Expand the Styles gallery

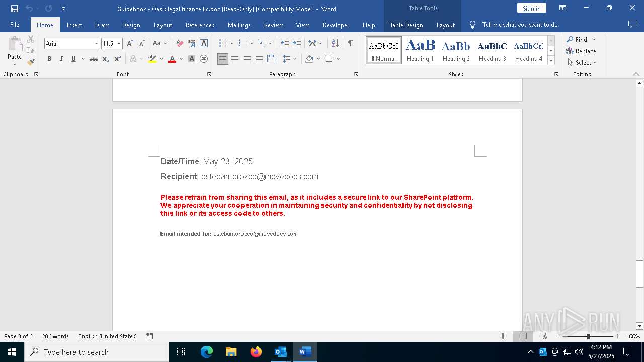551,60
